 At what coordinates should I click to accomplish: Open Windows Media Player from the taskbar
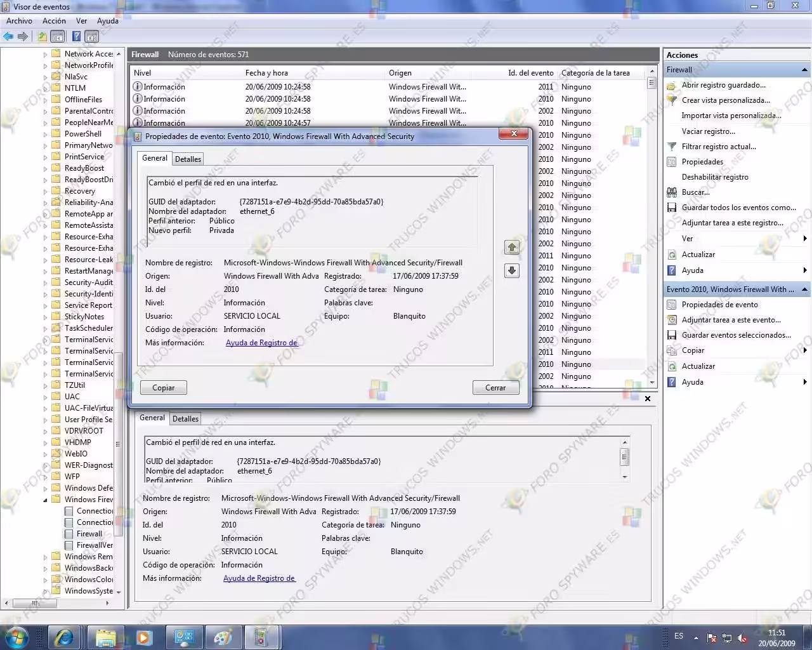pos(145,637)
